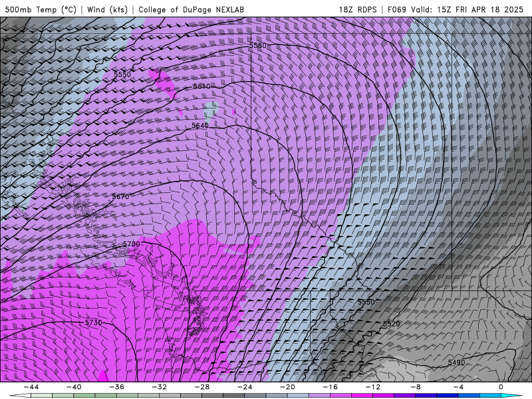The image size is (532, 399).
Task: Select the 5580 height contour label
Action: pyautogui.click(x=258, y=45)
